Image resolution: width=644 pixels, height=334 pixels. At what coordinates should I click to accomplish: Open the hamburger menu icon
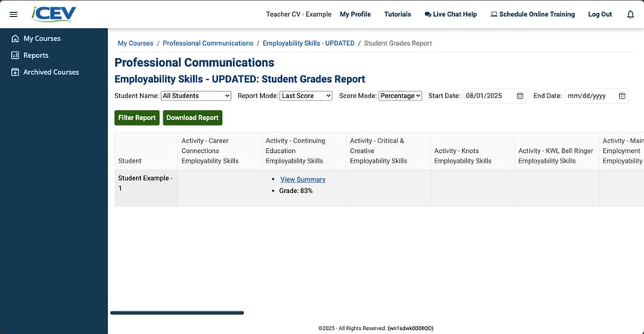tap(14, 14)
